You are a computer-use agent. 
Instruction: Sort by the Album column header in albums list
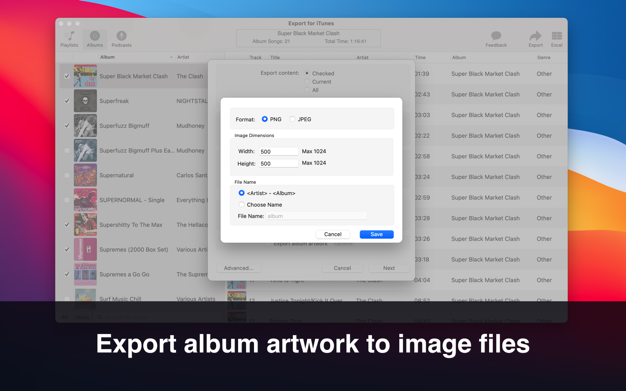[107, 57]
